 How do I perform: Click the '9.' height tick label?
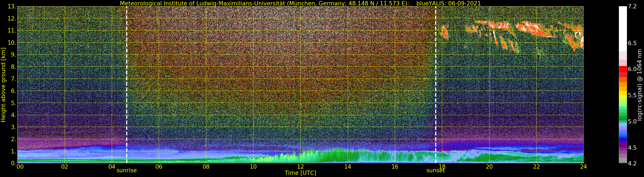pyautogui.click(x=14, y=55)
